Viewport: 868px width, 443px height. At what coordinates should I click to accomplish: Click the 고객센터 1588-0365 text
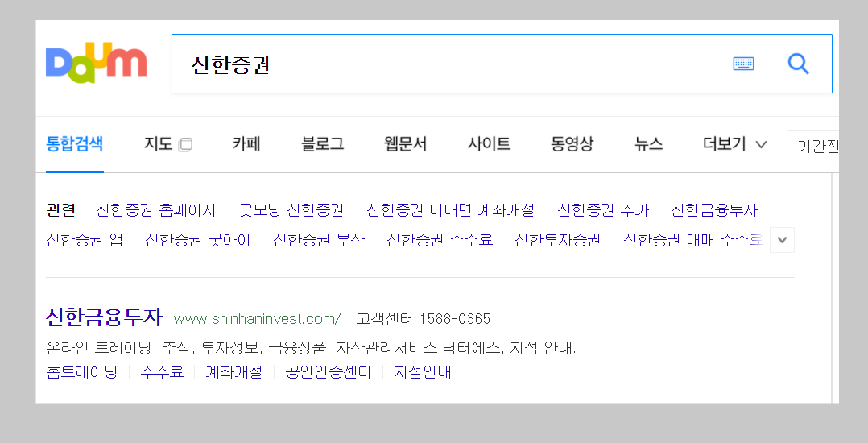point(424,319)
